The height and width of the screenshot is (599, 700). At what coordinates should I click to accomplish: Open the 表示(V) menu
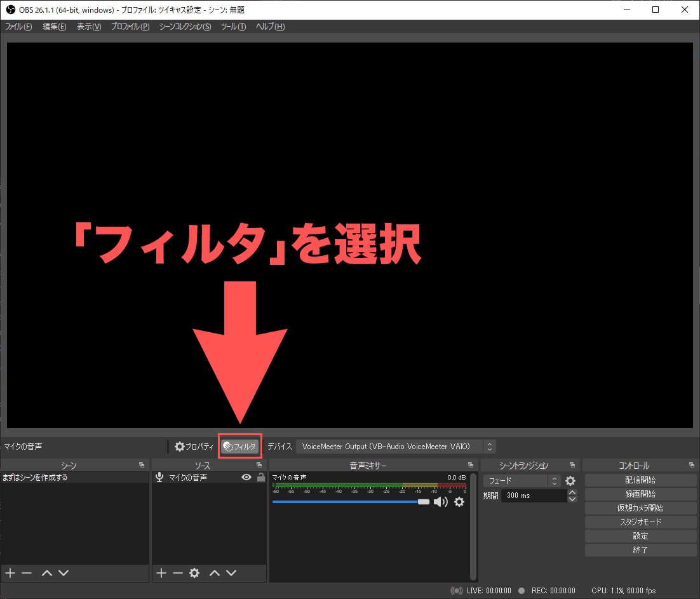(x=89, y=27)
